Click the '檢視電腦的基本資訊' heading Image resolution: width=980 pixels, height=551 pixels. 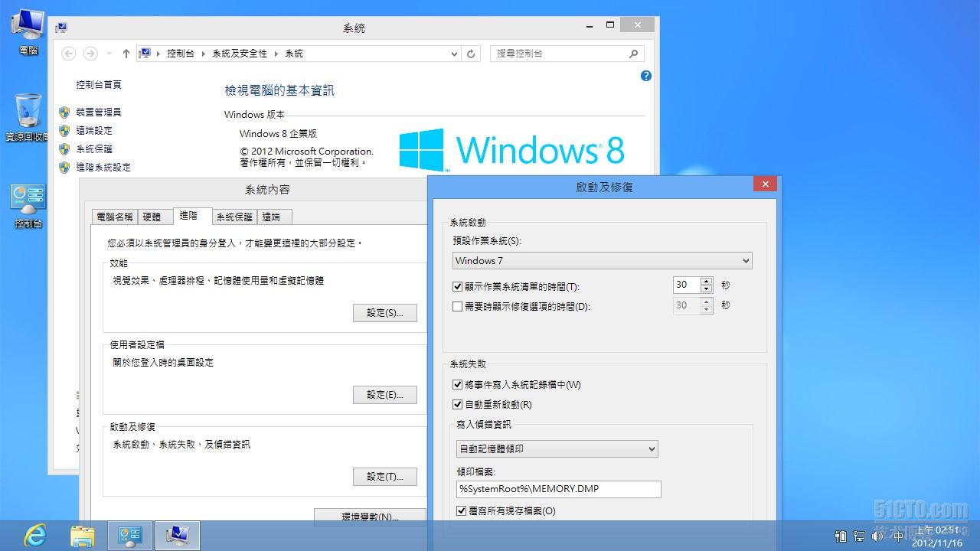click(x=279, y=90)
